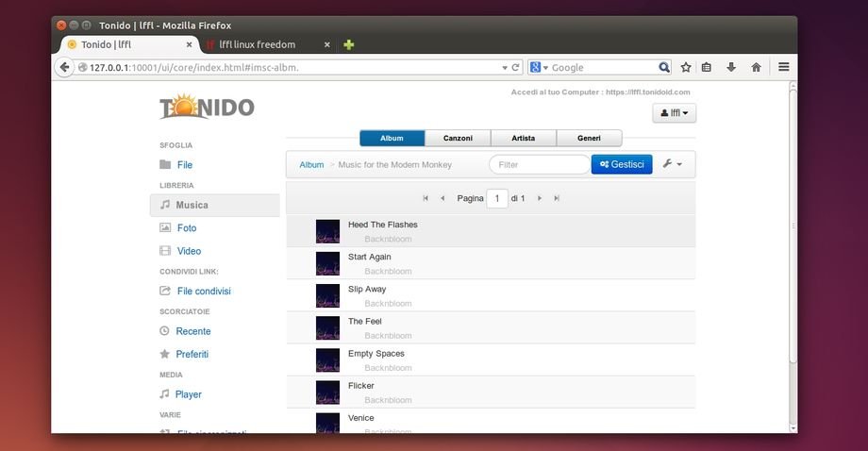Screen dimensions: 868x451
Task: Open the Firefox hamburger menu
Action: pos(783,67)
